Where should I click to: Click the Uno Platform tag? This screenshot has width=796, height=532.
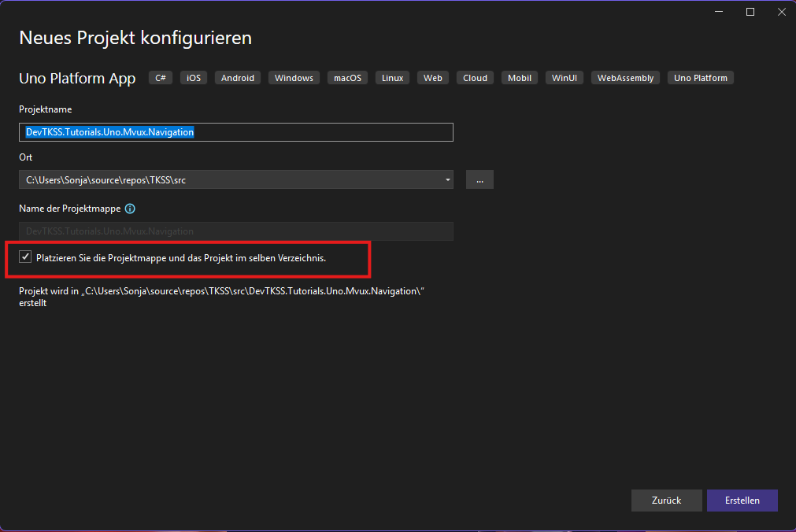pyautogui.click(x=701, y=78)
